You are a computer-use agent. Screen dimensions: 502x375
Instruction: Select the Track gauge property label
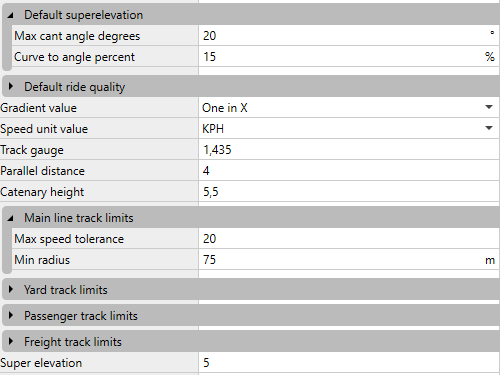tap(32, 150)
